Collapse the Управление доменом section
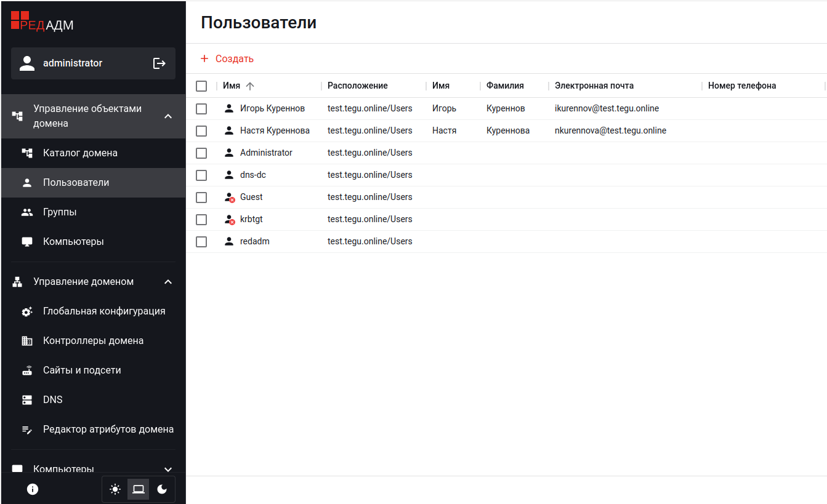Screen dimensions: 827x504 pyautogui.click(x=168, y=282)
